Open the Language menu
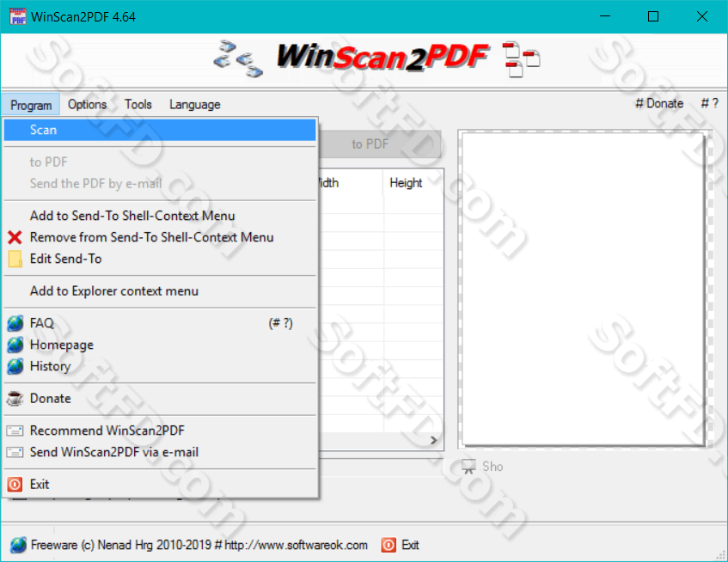The width and height of the screenshot is (728, 562). tap(194, 105)
